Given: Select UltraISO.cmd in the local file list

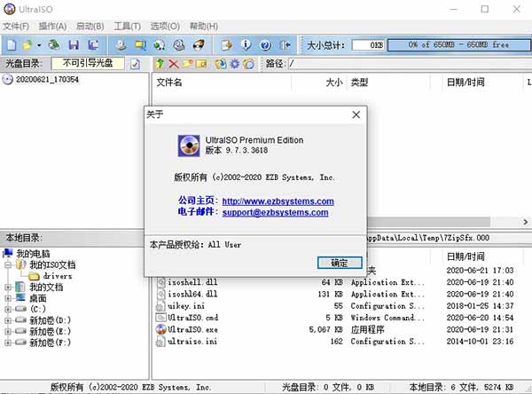Looking at the screenshot, I should (192, 318).
